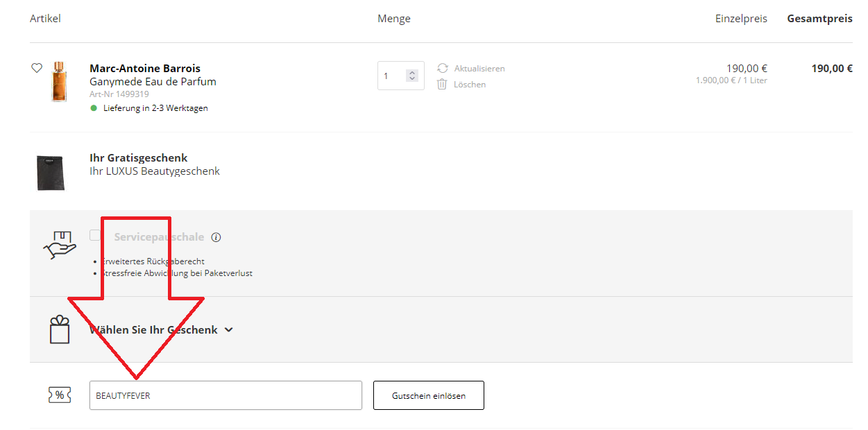Increase quantity with the up stepper arrow
The width and height of the screenshot is (868, 430).
[x=412, y=72]
